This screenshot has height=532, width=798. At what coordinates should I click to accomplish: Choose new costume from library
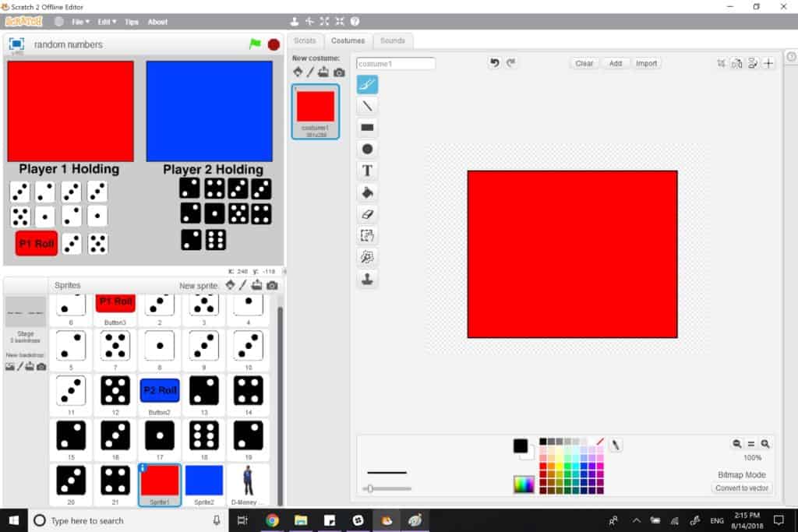point(298,72)
